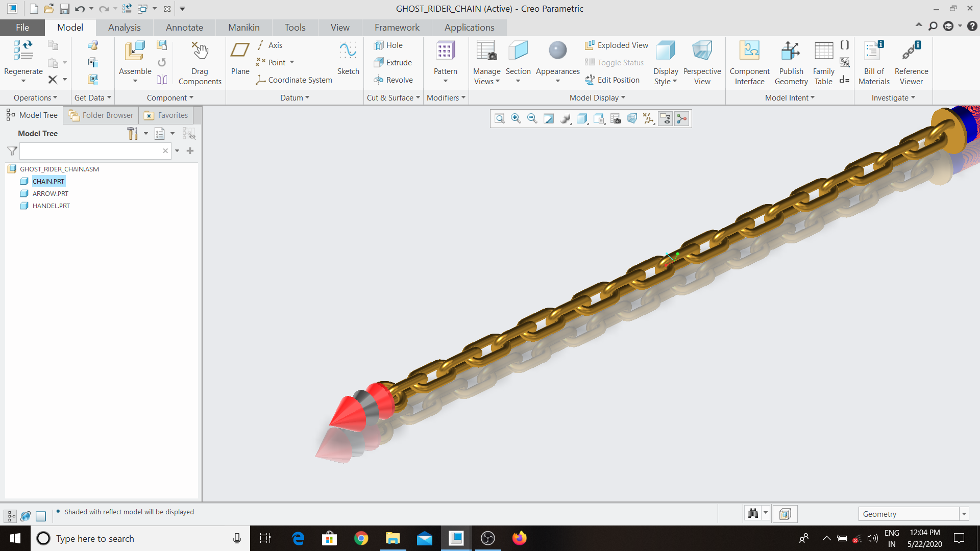Expand the Get Data group

92,97
